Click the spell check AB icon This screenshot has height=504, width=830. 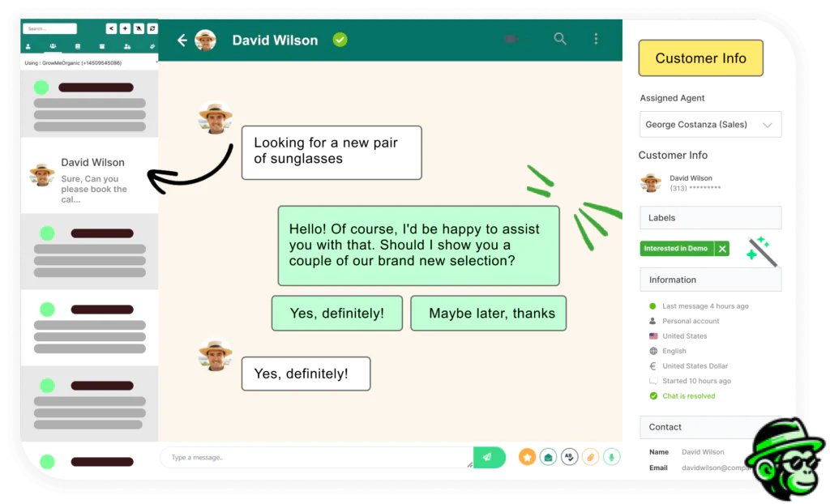[x=569, y=457]
